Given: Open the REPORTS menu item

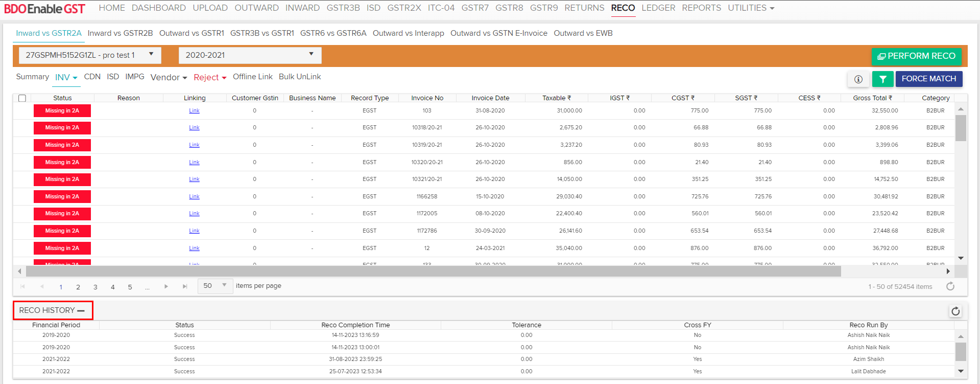Looking at the screenshot, I should pos(702,8).
